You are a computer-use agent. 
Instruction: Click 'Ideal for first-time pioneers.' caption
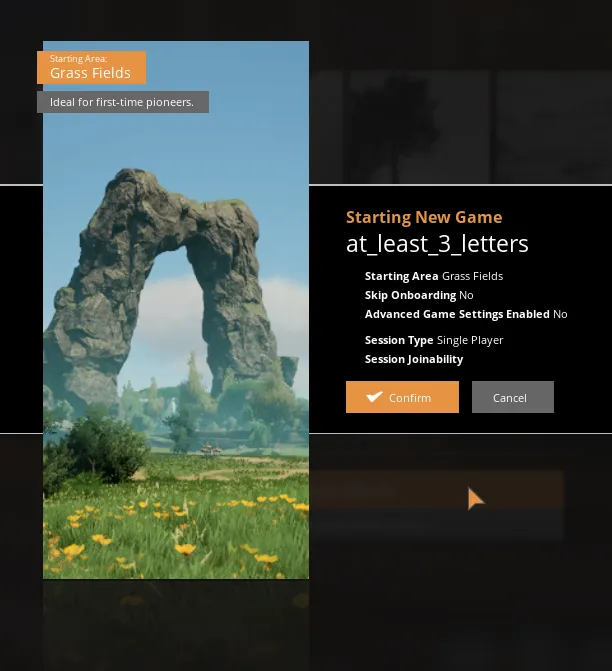tap(123, 102)
